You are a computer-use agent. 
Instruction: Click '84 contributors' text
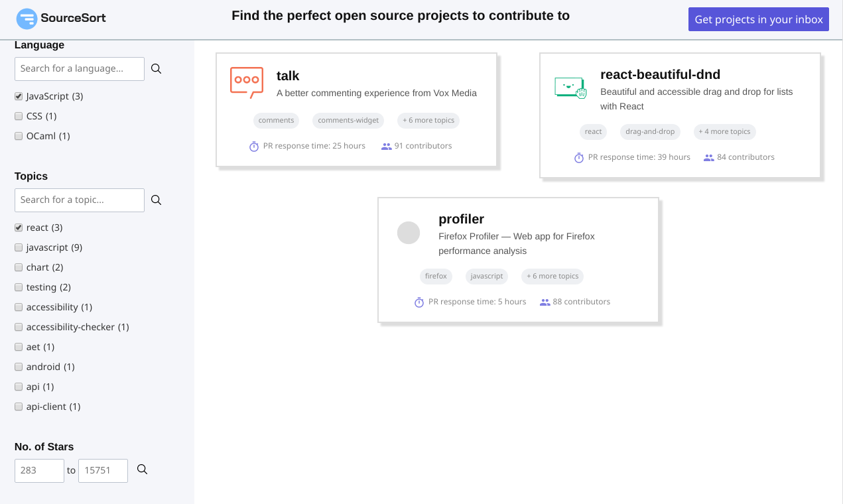coord(746,157)
